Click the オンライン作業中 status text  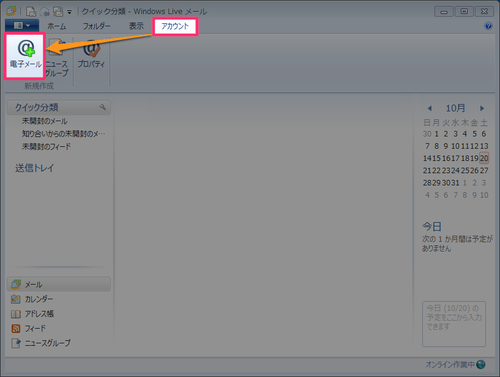[450, 365]
